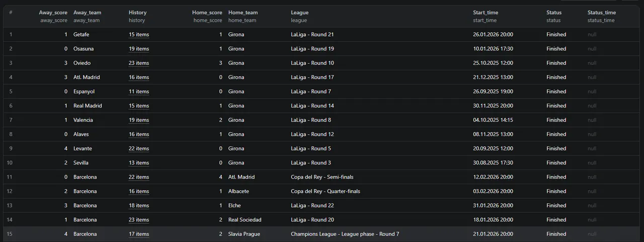Click the Copa del Rey - Semi-finals cell
The image size is (644, 242).
(x=322, y=177)
